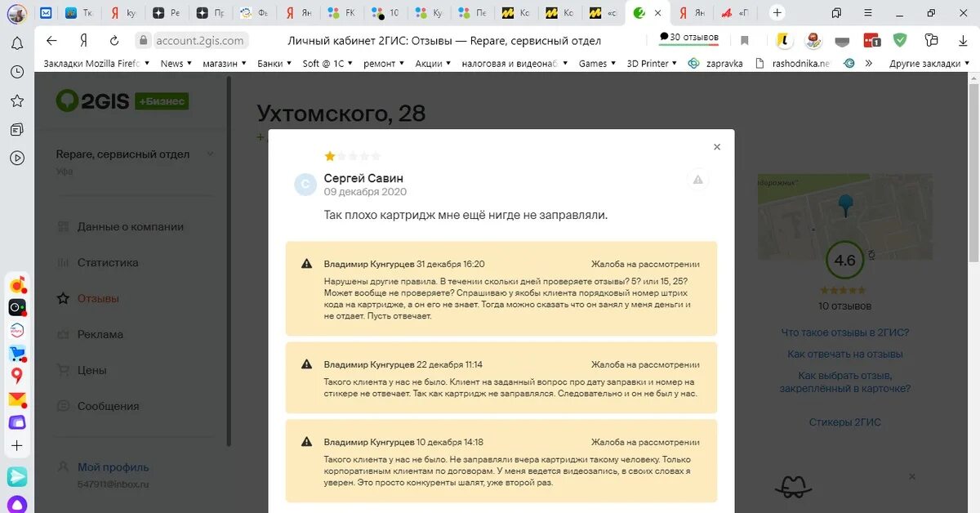Open Мой профиль link

point(113,467)
